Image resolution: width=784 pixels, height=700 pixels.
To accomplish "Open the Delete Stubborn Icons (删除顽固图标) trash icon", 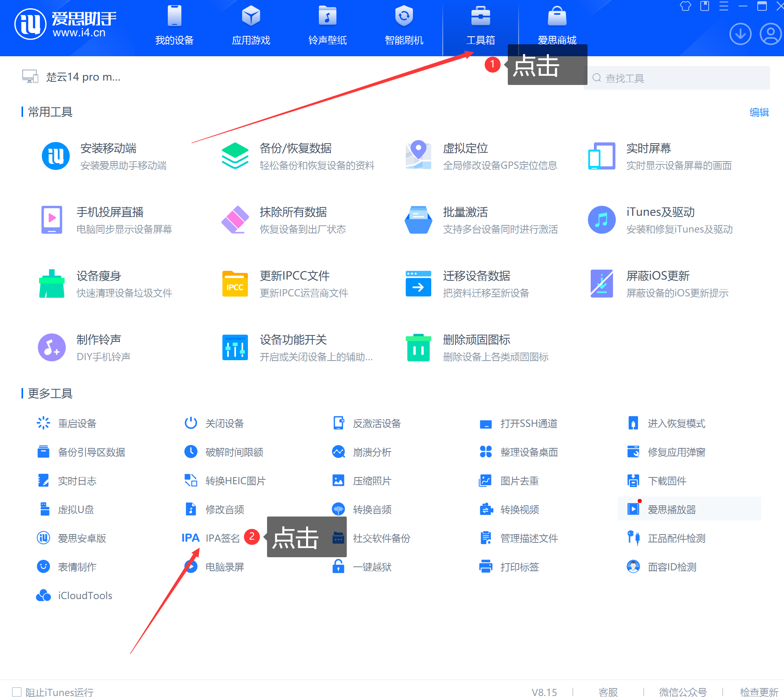I will pyautogui.click(x=418, y=347).
